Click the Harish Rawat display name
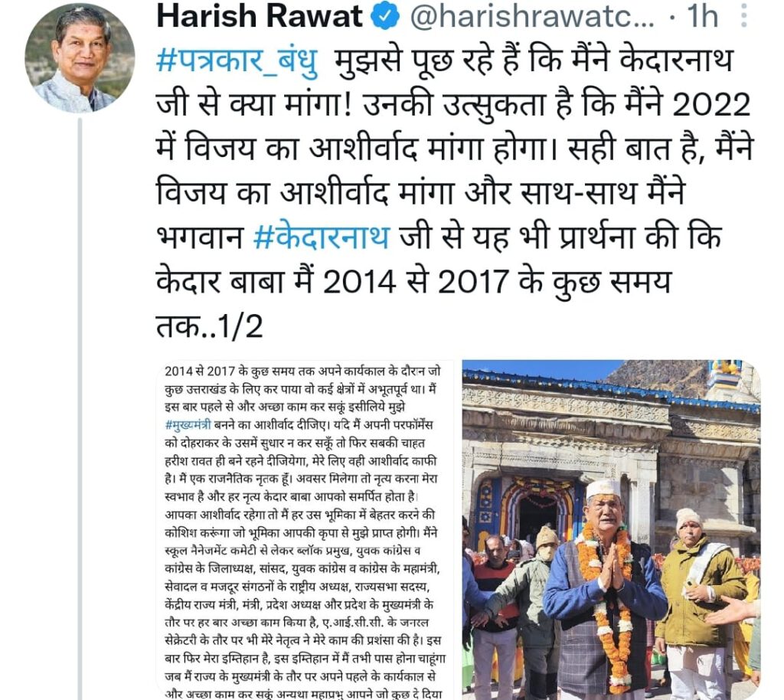Viewport: 784px width, 700px height. coord(259,17)
